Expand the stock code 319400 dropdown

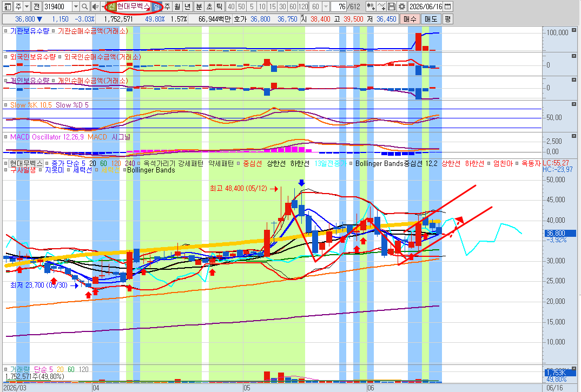pos(76,6)
